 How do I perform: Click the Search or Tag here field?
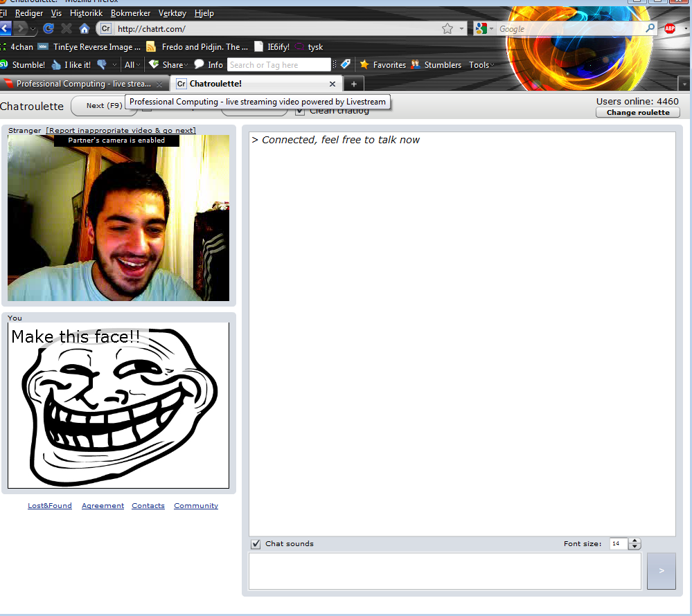coord(279,65)
